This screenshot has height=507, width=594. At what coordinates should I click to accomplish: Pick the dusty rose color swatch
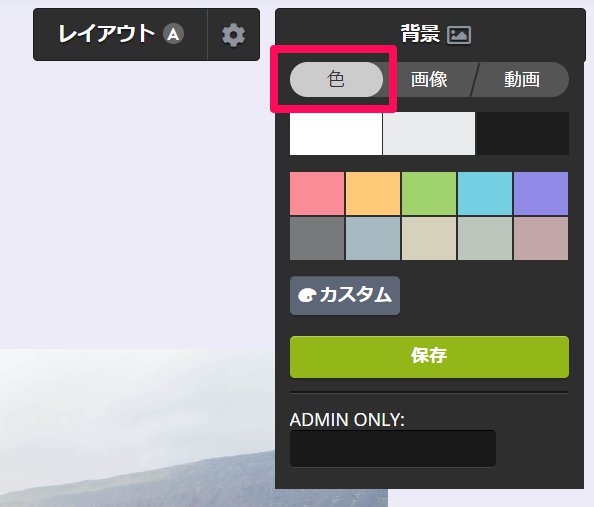click(x=541, y=238)
